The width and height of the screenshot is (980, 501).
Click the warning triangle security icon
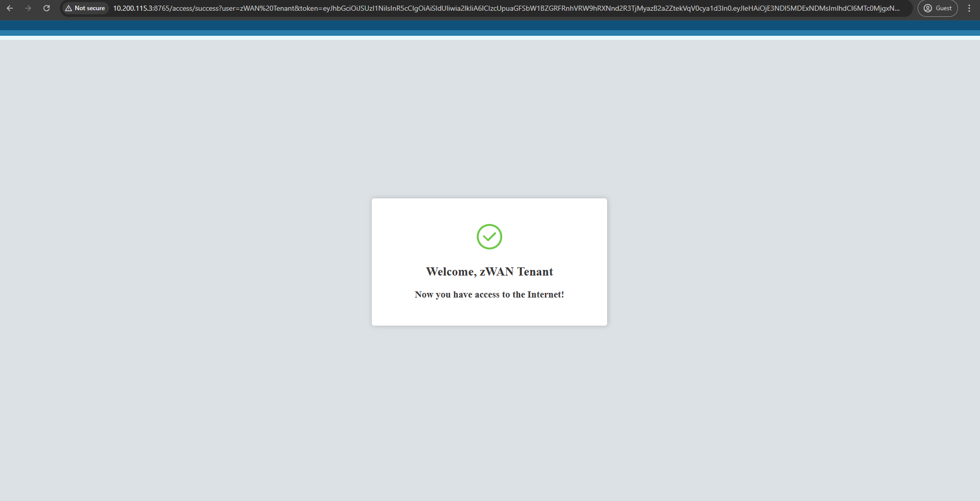tap(69, 8)
